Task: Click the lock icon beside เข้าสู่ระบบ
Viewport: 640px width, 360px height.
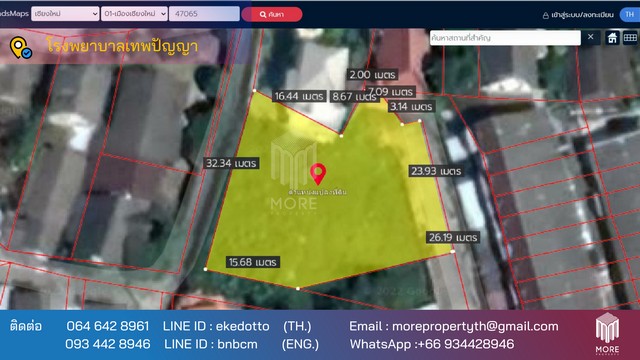Action: (545, 16)
